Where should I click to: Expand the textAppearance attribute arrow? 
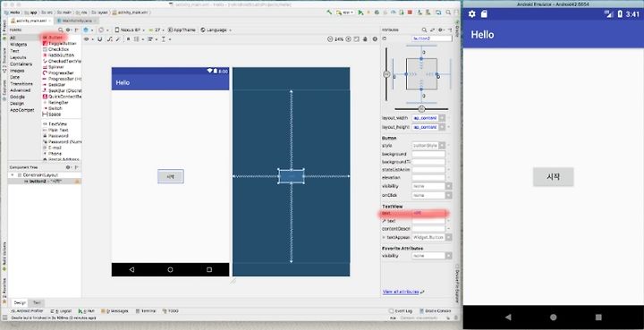[384, 237]
